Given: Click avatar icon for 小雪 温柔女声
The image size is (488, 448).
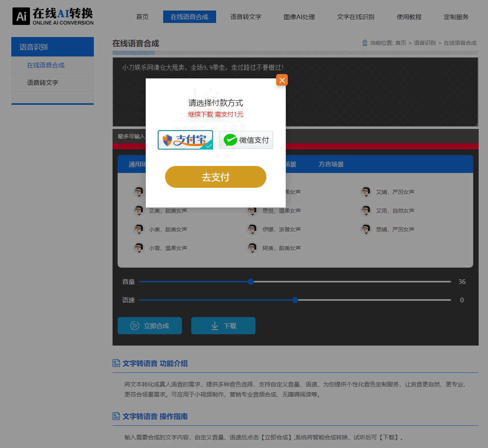Looking at the screenshot, I should pos(139,248).
